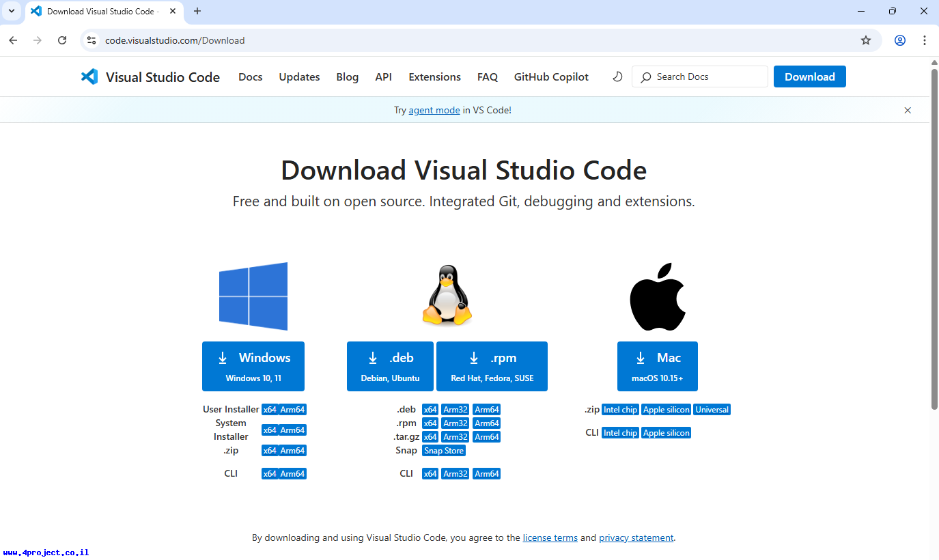Select Arm64 for Windows User Installer
939x560 pixels.
click(x=292, y=410)
